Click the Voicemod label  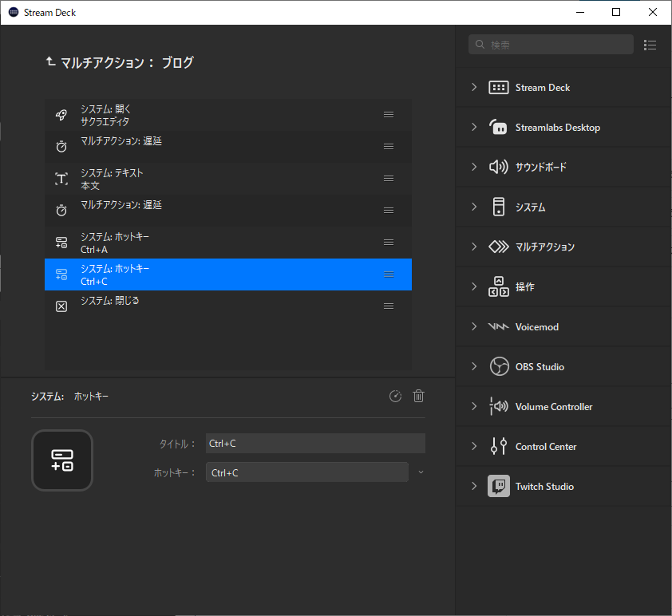coord(536,327)
